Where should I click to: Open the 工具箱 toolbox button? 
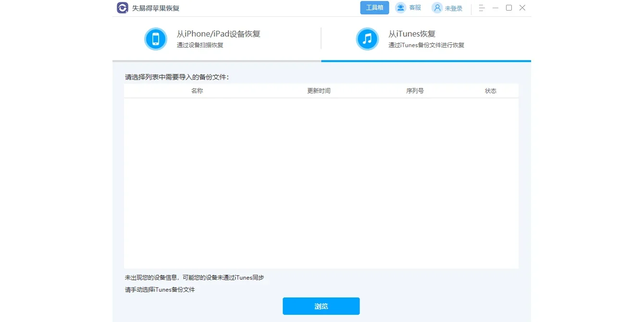(x=374, y=8)
